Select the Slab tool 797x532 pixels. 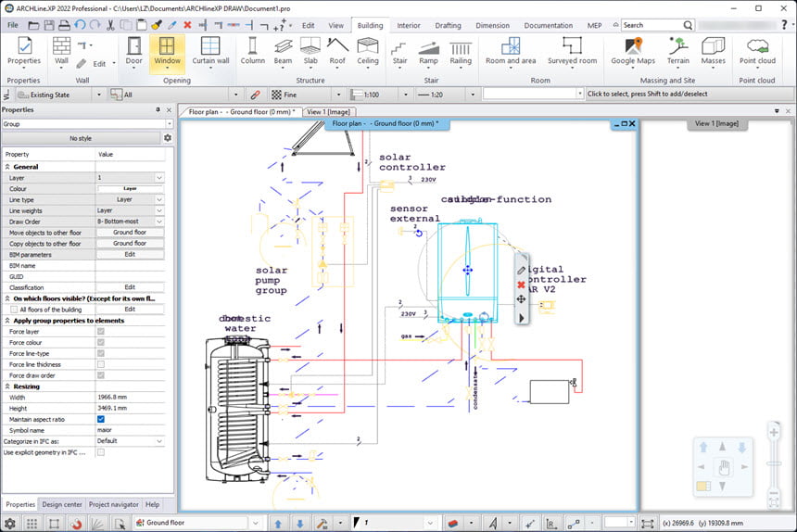click(310, 52)
